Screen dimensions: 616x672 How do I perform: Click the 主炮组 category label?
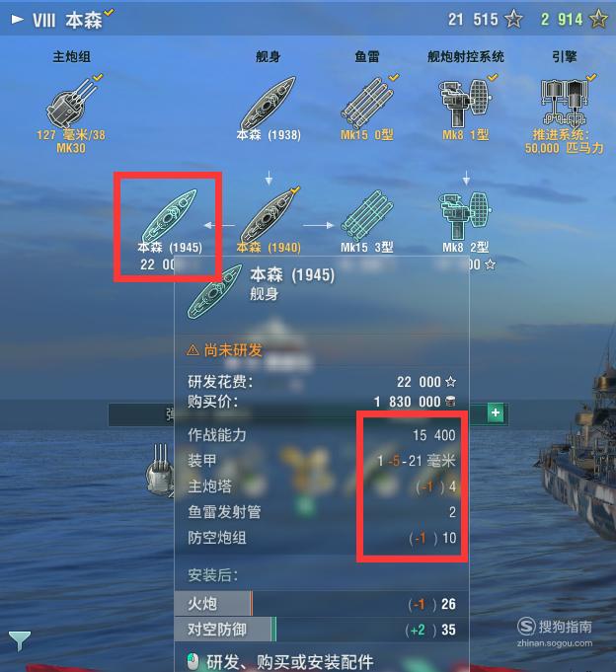coord(72,56)
